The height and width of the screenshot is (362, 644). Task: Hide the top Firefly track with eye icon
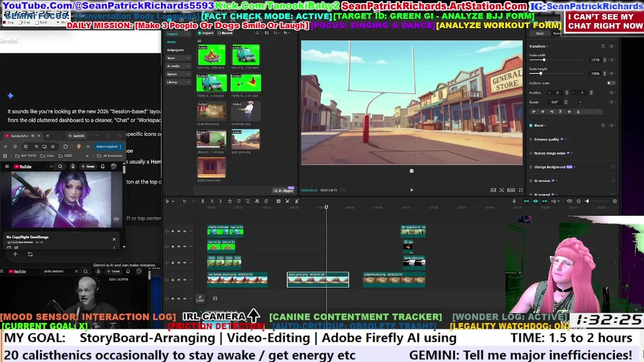[x=179, y=231]
